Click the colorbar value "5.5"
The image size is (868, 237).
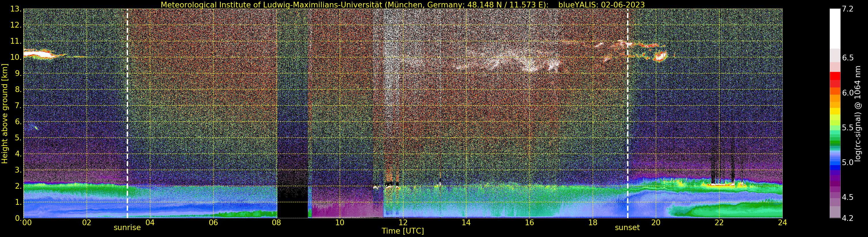pyautogui.click(x=848, y=128)
